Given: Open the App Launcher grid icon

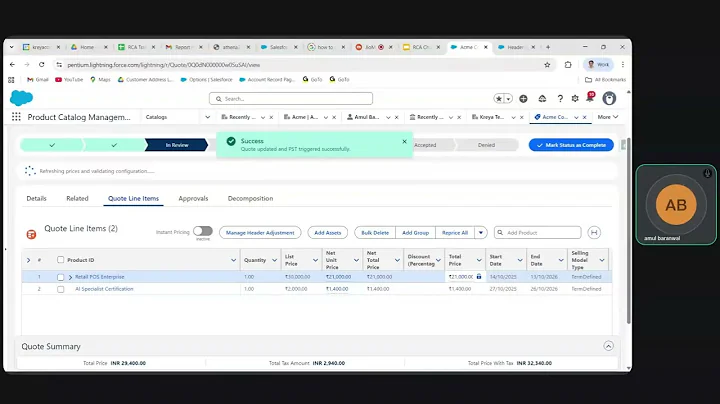Looking at the screenshot, I should tap(16, 117).
